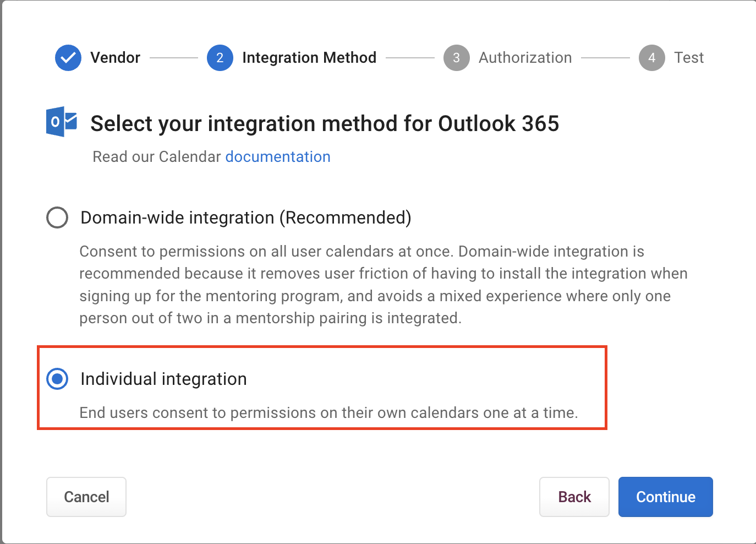Click the step 2 circle icon
This screenshot has height=544, width=756.
pyautogui.click(x=220, y=58)
